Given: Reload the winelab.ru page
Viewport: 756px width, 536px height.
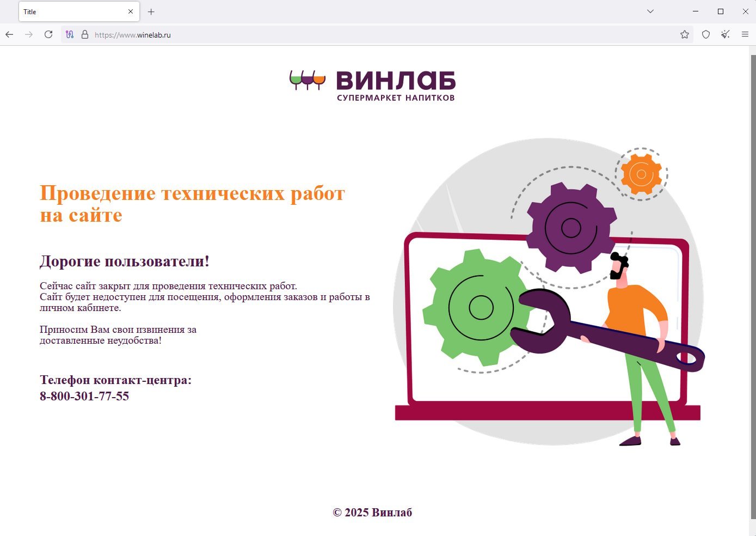Looking at the screenshot, I should [48, 34].
